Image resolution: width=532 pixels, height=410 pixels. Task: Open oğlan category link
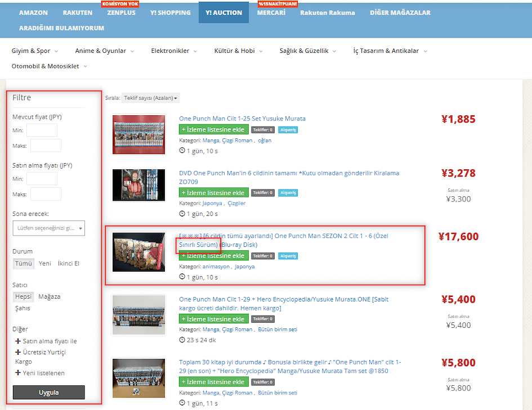[264, 141]
